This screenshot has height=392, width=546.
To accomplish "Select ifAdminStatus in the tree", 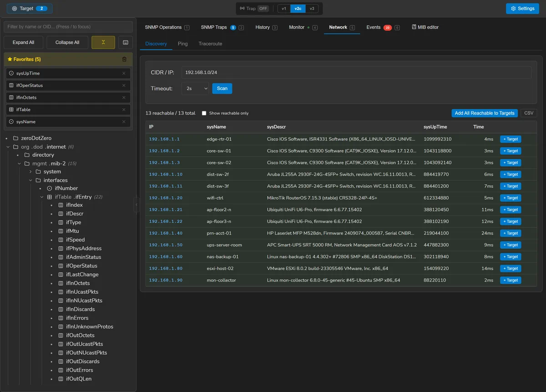I will [84, 257].
